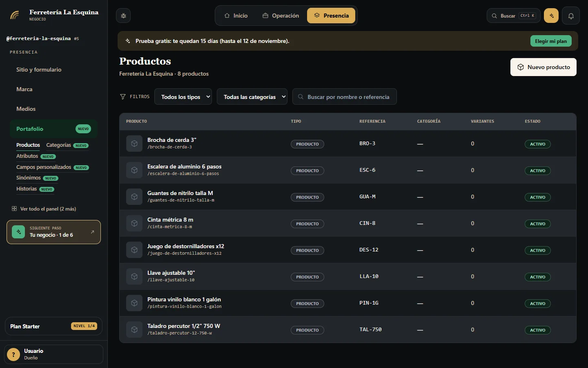The height and width of the screenshot is (368, 588).
Task: Click the grid icon beside Ver todo el panel
Action: point(14,209)
